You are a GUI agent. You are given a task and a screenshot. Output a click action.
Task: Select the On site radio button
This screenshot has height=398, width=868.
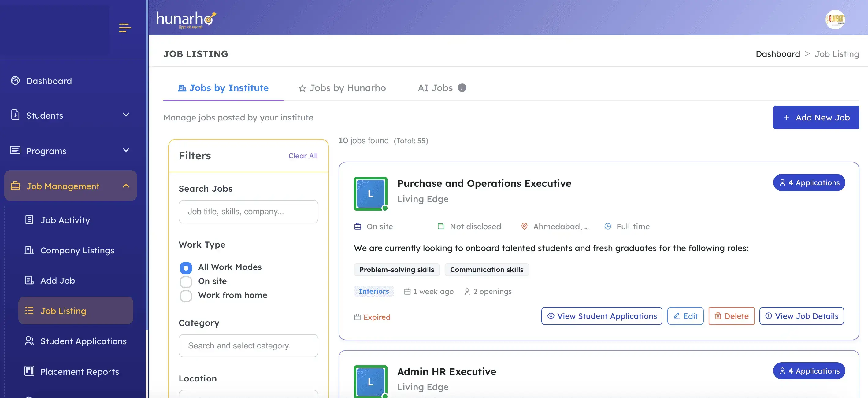click(x=186, y=282)
